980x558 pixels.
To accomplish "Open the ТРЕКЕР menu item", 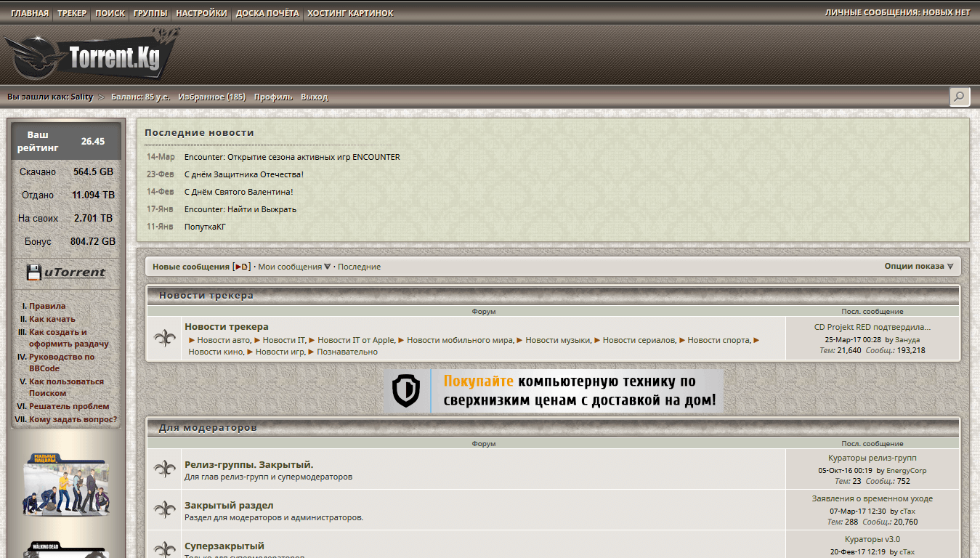I will 72,13.
